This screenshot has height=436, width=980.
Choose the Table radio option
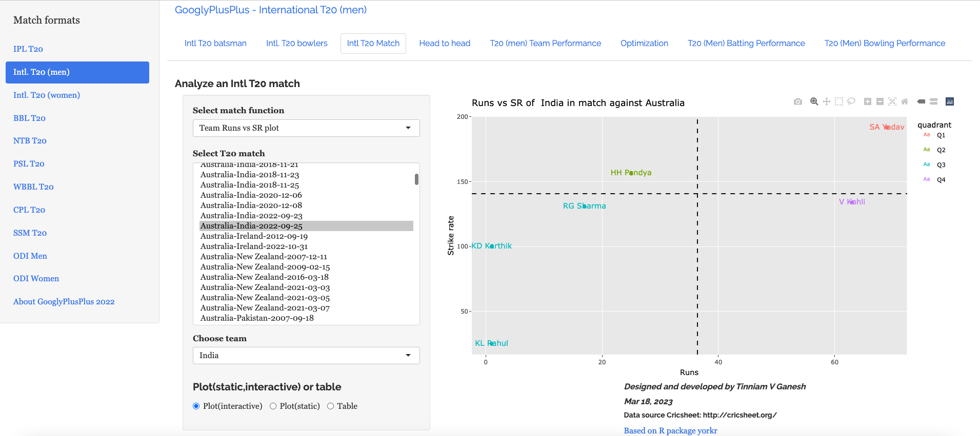330,406
